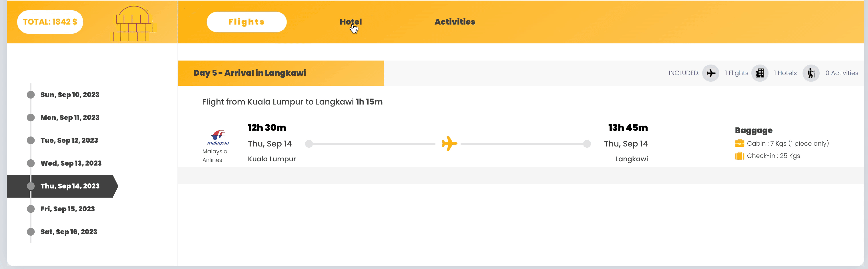Screen dimensions: 868x269
Task: Jump to Sat, Sep 16, 2023
Action: pos(69,232)
